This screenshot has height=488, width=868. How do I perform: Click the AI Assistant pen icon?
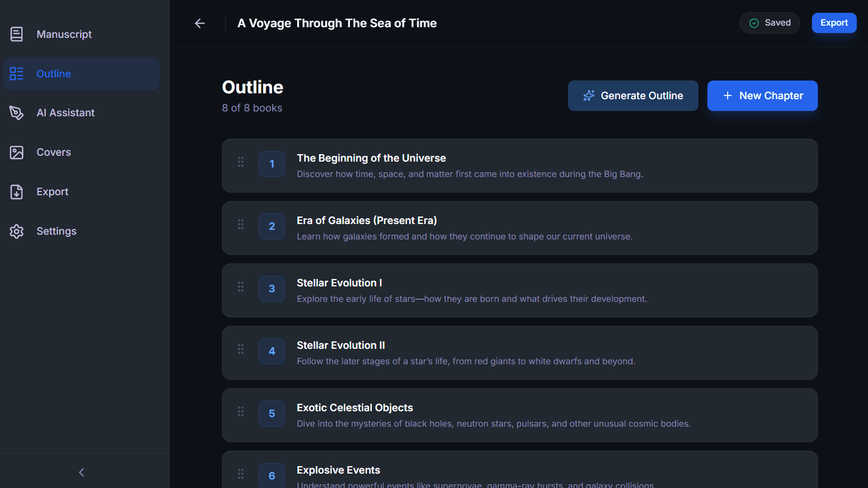[17, 113]
